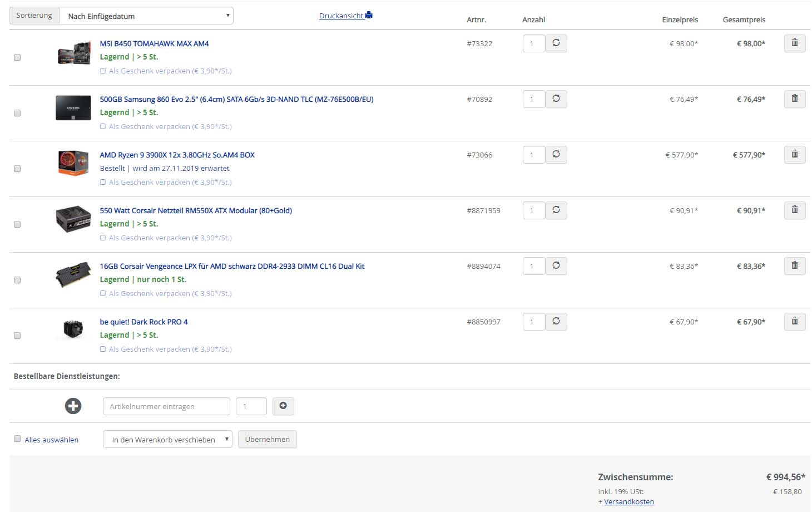Viewport: 812px width, 512px height.
Task: Select the be quiet! Dark Rock PRO 4 row checkbox
Action: [x=17, y=336]
